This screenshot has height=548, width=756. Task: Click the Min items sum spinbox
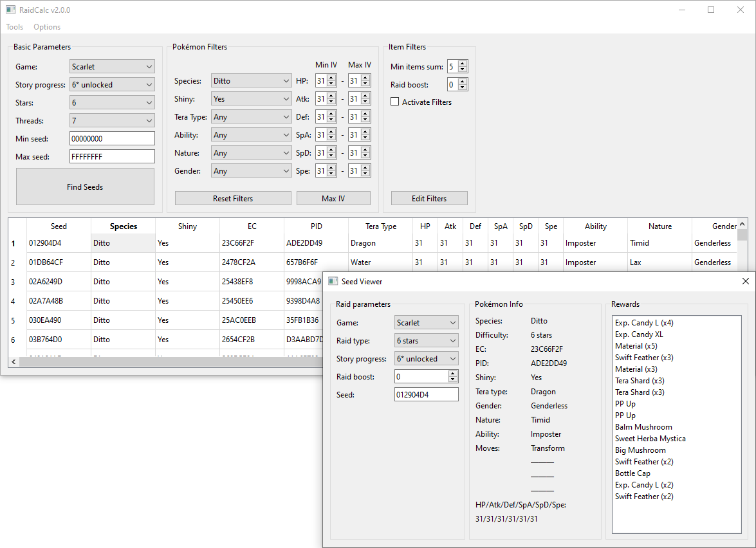pyautogui.click(x=457, y=66)
